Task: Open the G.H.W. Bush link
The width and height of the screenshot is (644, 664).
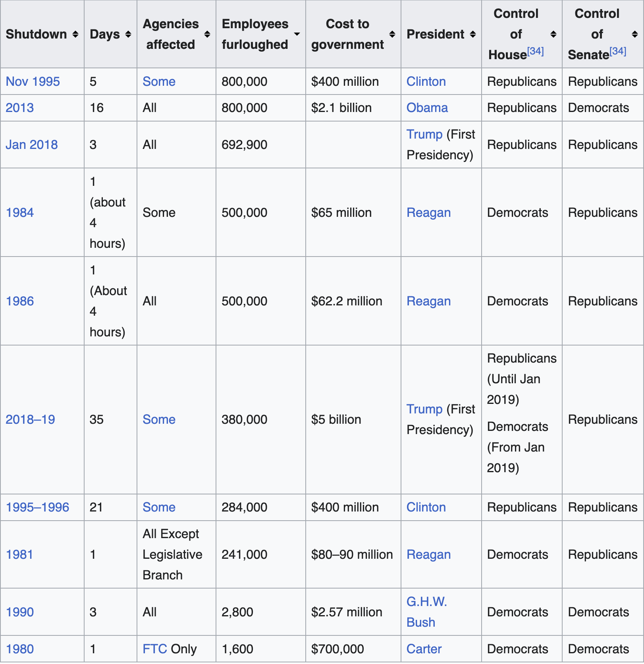Action: pyautogui.click(x=426, y=612)
